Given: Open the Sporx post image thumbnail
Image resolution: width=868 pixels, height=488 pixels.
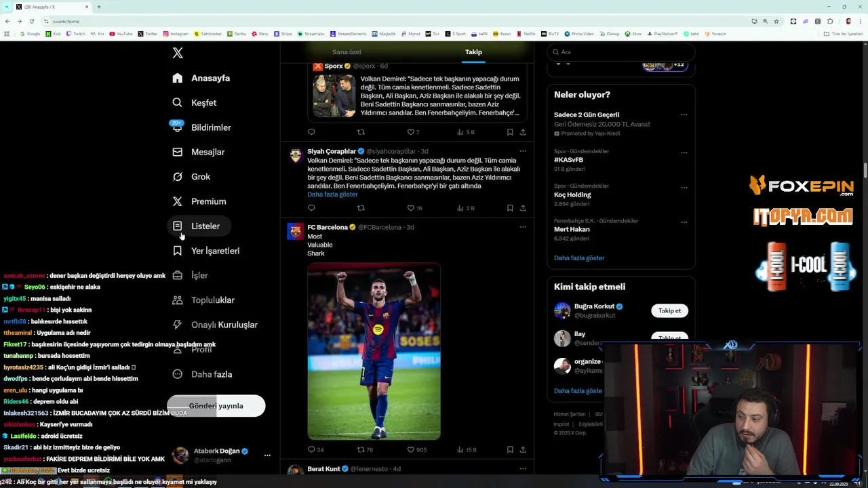Looking at the screenshot, I should tap(334, 96).
